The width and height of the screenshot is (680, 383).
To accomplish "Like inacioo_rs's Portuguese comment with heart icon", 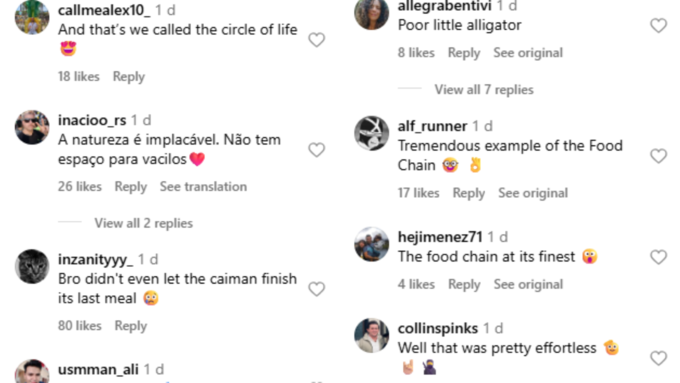I will (317, 150).
